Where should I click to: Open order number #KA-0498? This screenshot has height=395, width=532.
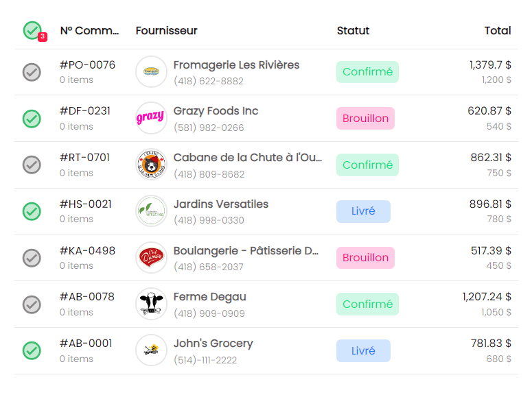tap(87, 251)
